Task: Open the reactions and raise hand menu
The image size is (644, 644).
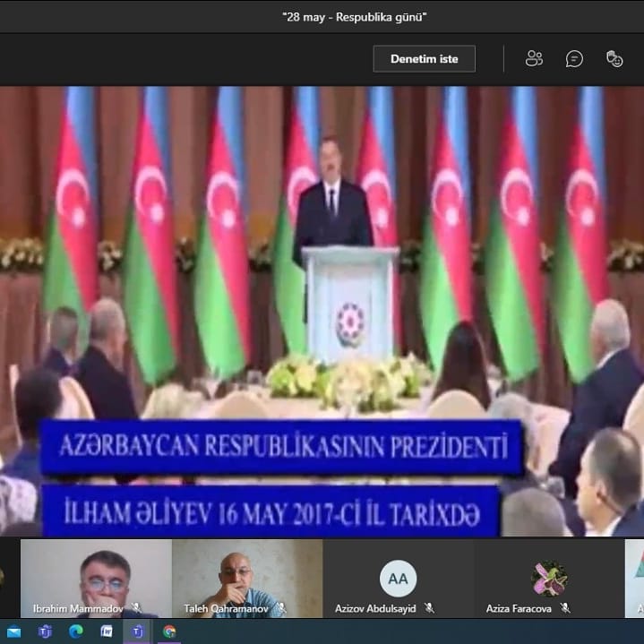Action: (x=614, y=59)
